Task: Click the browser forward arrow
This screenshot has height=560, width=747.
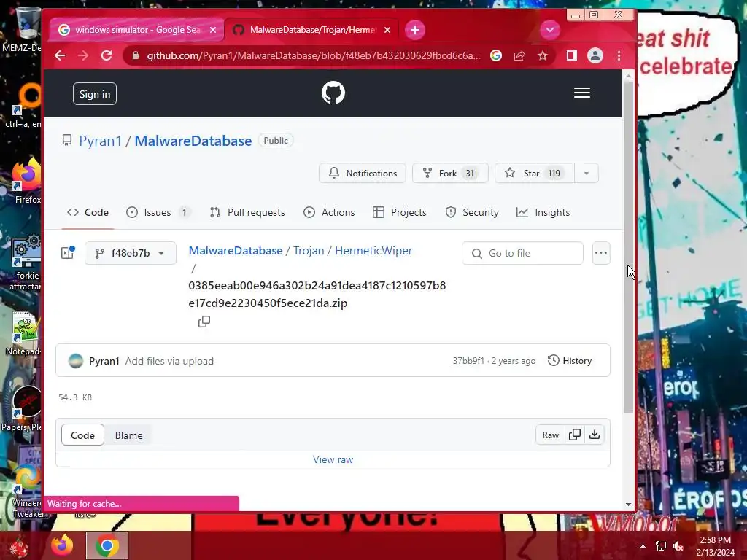Action: point(83,55)
